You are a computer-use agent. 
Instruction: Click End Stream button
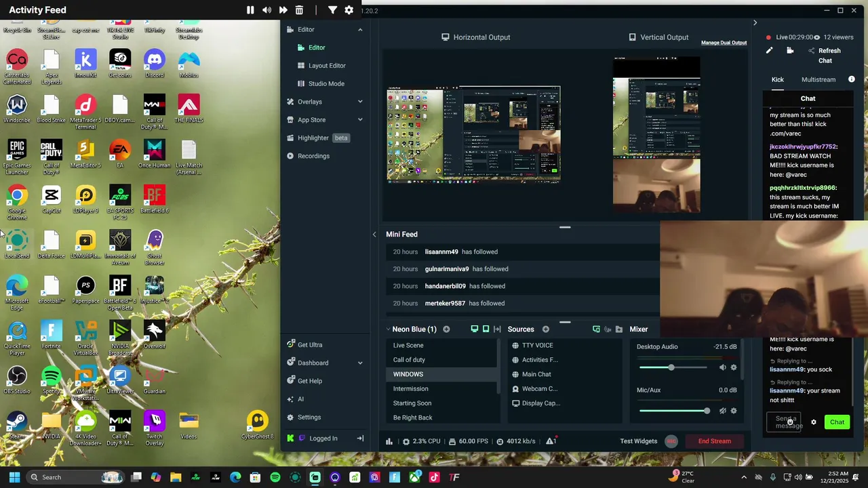point(715,441)
